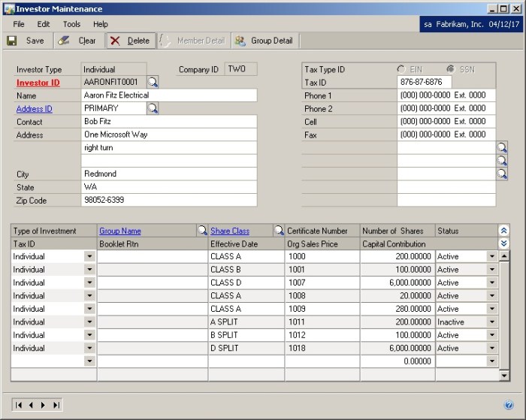Expand the Status dropdown for the Inactive row
This screenshot has width=526, height=420.
click(492, 322)
